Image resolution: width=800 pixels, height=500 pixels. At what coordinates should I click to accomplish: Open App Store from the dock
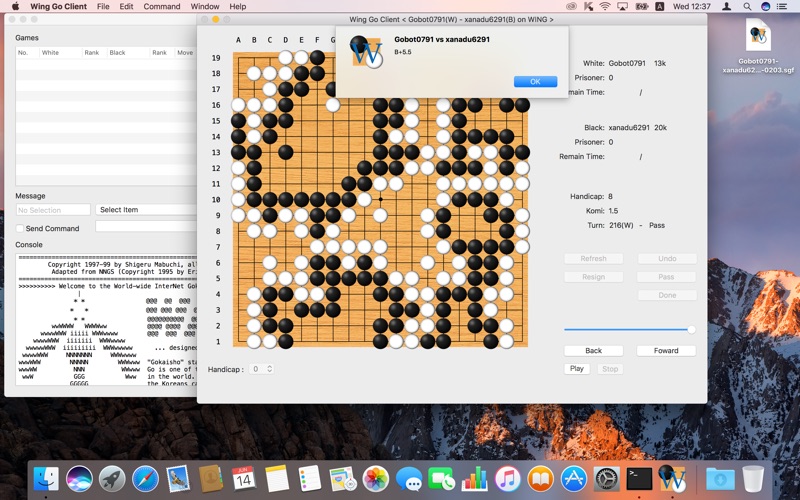[x=573, y=479]
